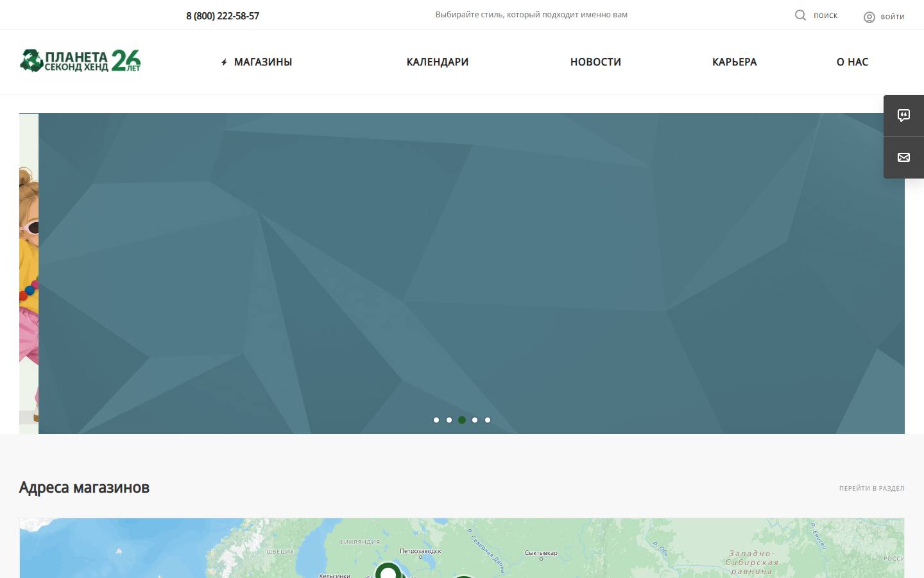Click the lightning bolt icon beside Магазины
The image size is (924, 578).
click(x=224, y=62)
